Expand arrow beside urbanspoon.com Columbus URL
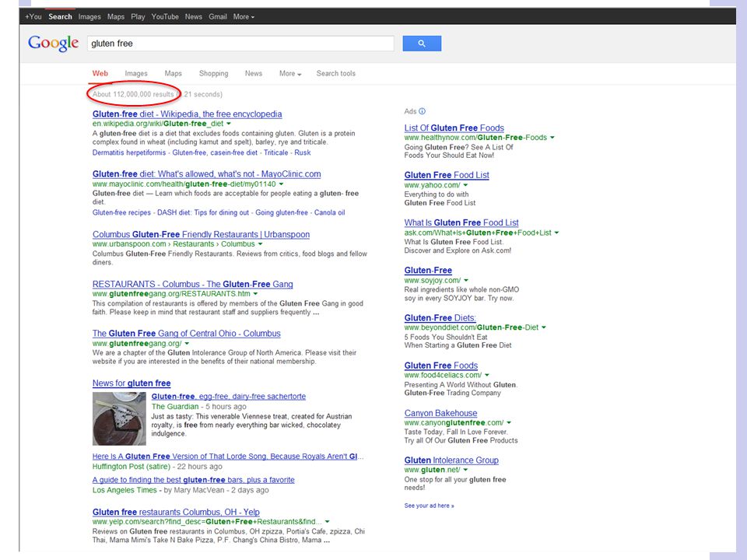The image size is (747, 560). tap(260, 243)
